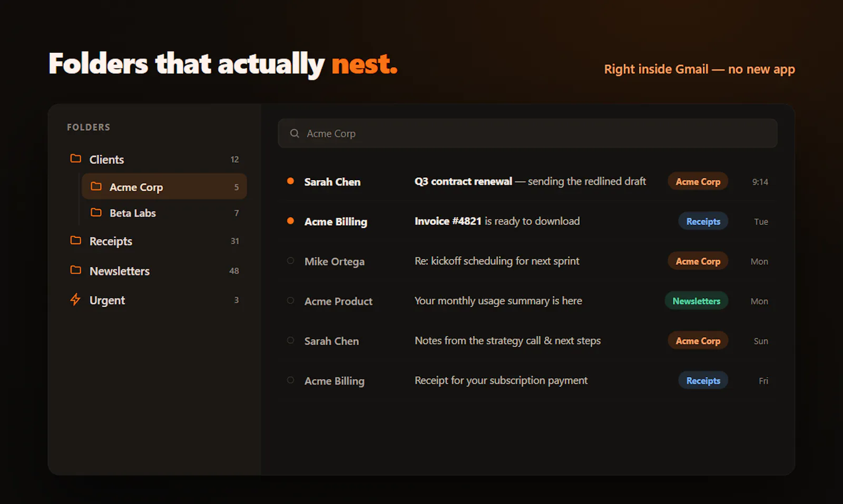Toggle read circle on Sarah Chen strategy email

[290, 340]
